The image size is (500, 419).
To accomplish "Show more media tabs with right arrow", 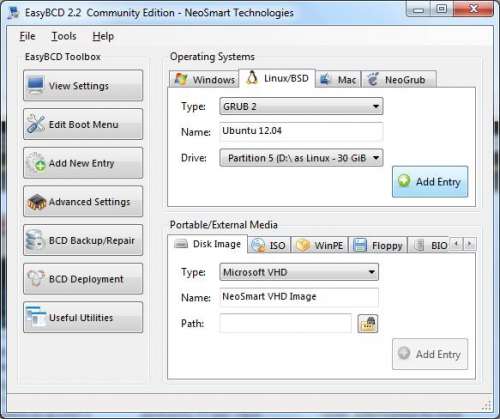I will [470, 244].
